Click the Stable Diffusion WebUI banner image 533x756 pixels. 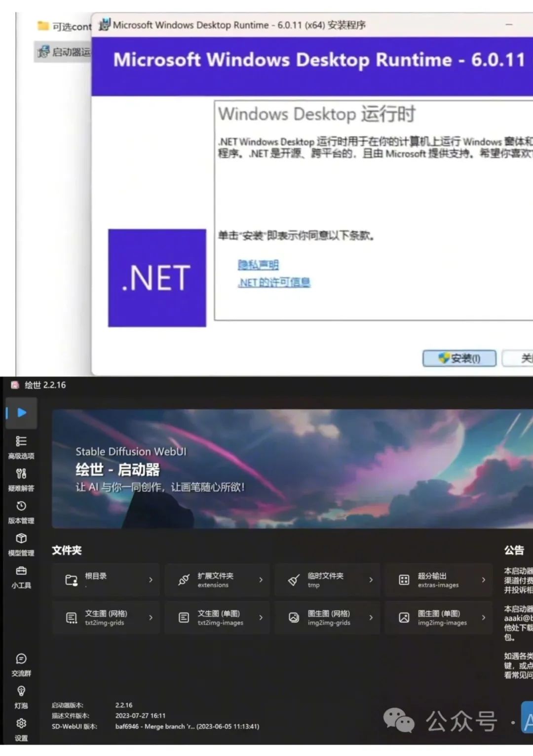click(x=292, y=469)
